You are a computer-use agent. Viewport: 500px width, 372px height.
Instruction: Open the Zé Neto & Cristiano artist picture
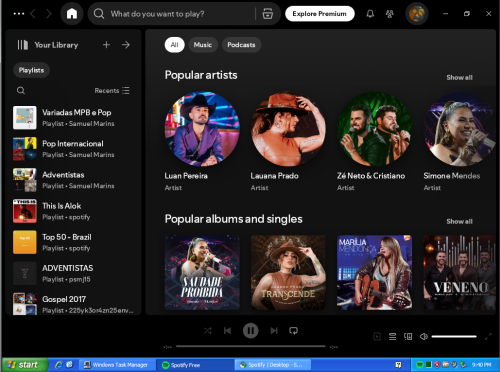pos(374,129)
